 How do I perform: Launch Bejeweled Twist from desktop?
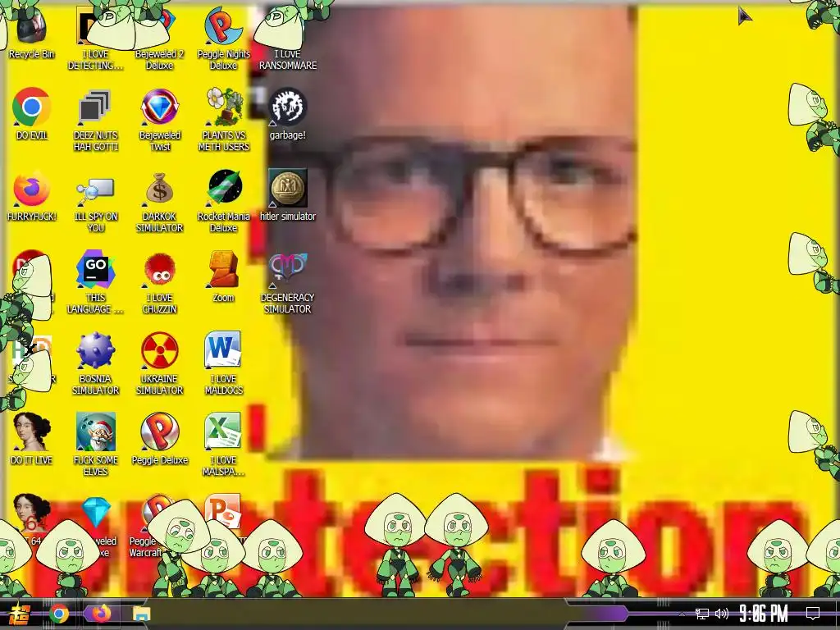tap(159, 106)
